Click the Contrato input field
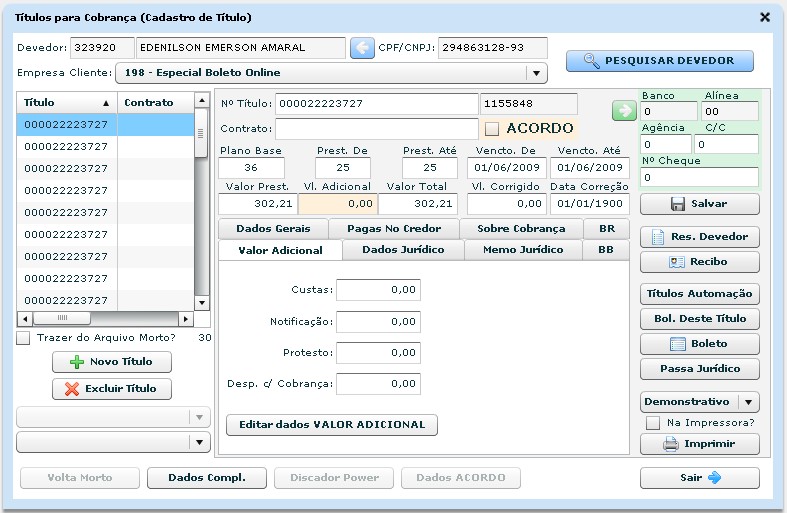Screen dimensions: 787x513 click(376, 129)
